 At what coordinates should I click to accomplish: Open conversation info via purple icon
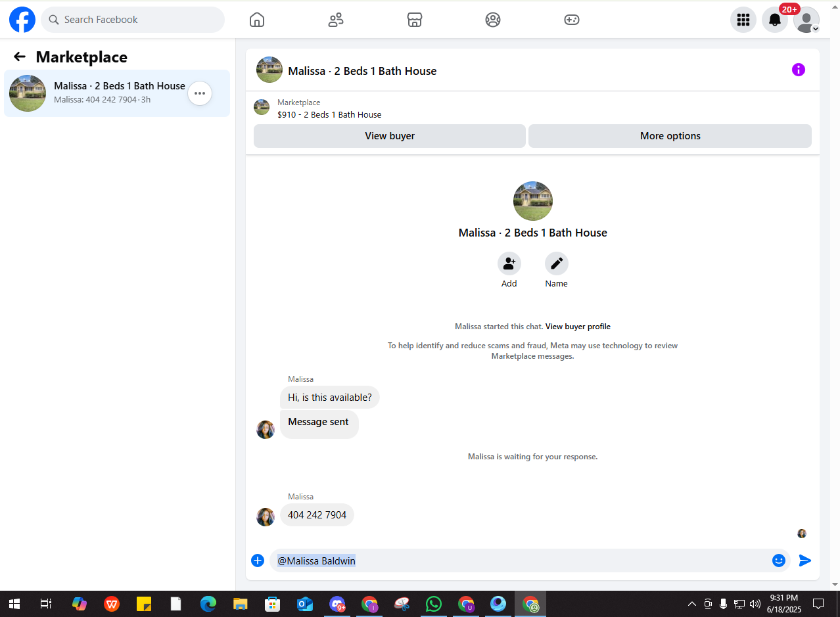799,70
